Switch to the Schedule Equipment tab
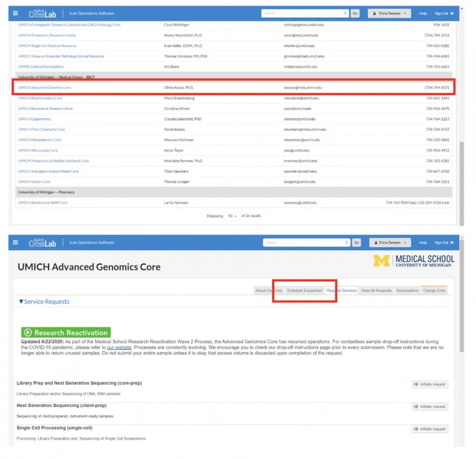This screenshot has height=459, width=476. 304,291
